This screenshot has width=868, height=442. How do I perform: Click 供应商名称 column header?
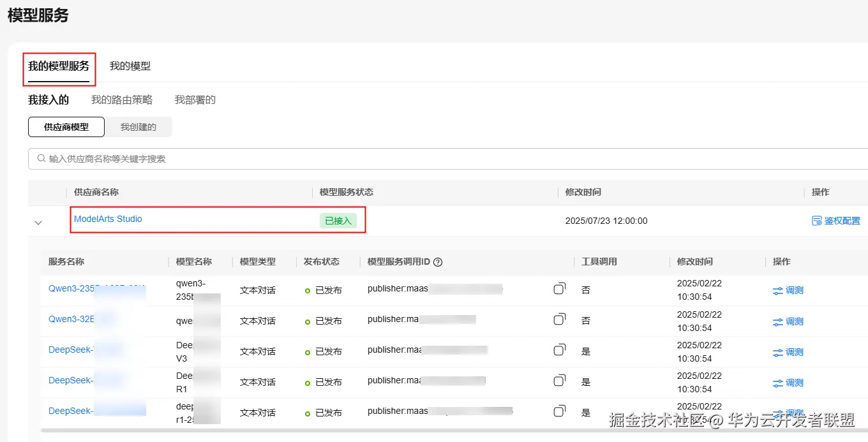click(x=96, y=192)
